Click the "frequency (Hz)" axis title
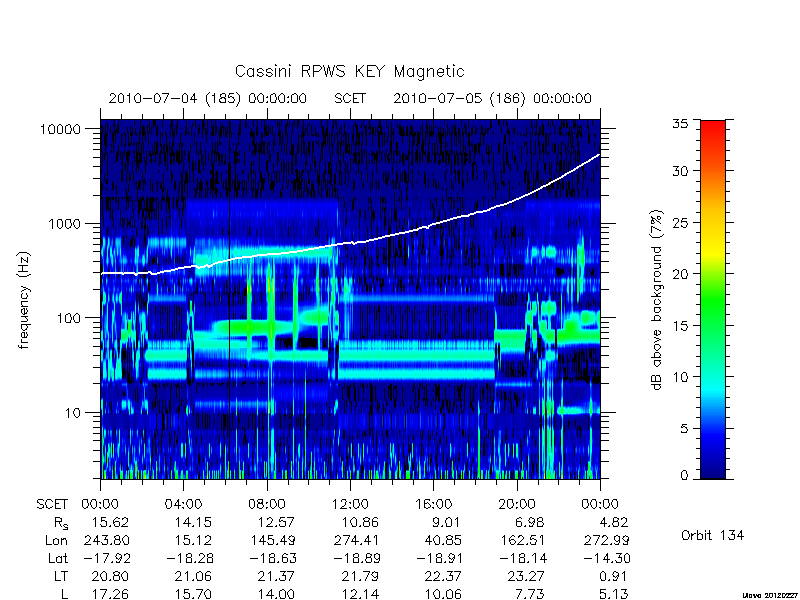This screenshot has width=800, height=600. (x=24, y=300)
